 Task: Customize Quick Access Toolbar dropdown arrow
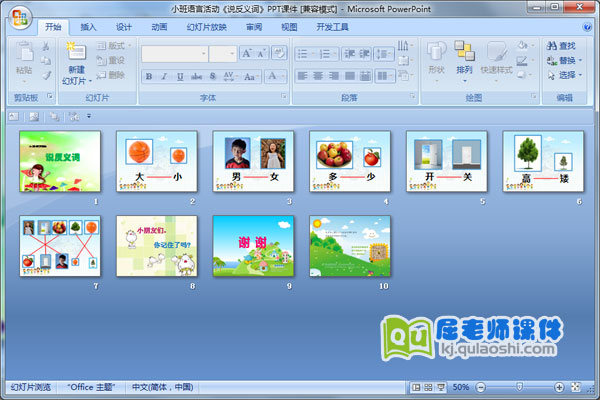(89, 116)
